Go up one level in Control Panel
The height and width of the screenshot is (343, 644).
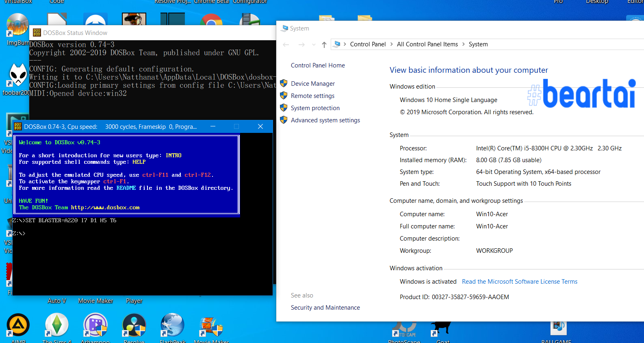(324, 45)
